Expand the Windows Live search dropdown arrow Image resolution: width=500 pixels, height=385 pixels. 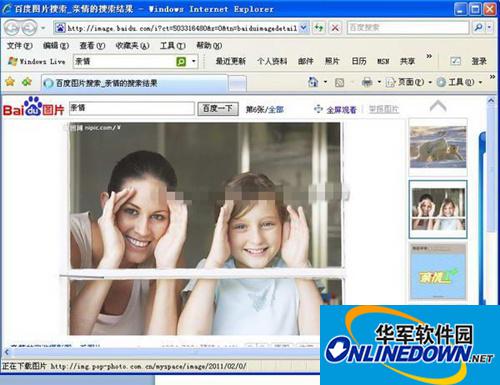pyautogui.click(x=194, y=62)
